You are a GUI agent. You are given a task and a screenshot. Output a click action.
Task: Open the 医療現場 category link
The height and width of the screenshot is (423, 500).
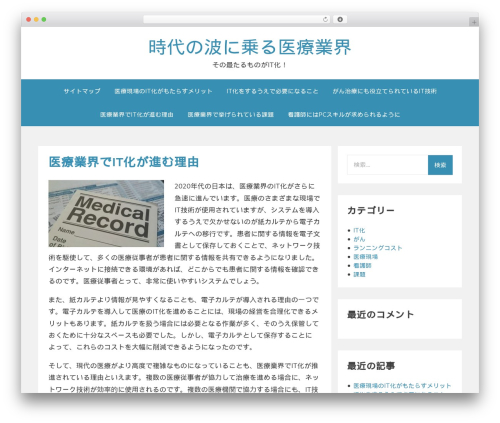(365, 257)
